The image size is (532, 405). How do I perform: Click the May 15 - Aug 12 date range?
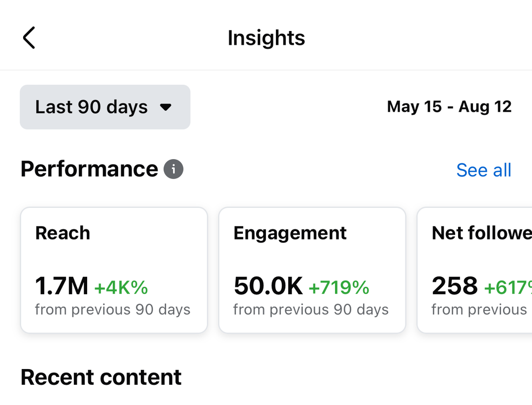tap(449, 107)
